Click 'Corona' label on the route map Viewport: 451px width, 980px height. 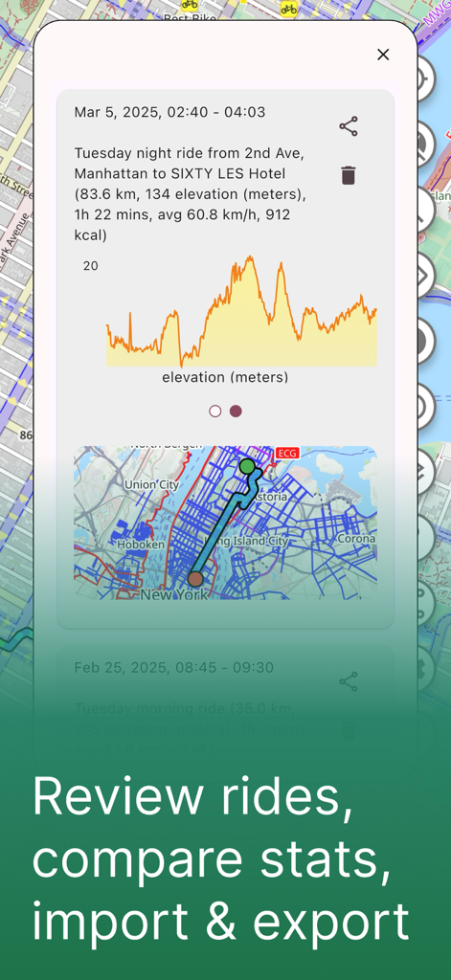pyautogui.click(x=356, y=538)
